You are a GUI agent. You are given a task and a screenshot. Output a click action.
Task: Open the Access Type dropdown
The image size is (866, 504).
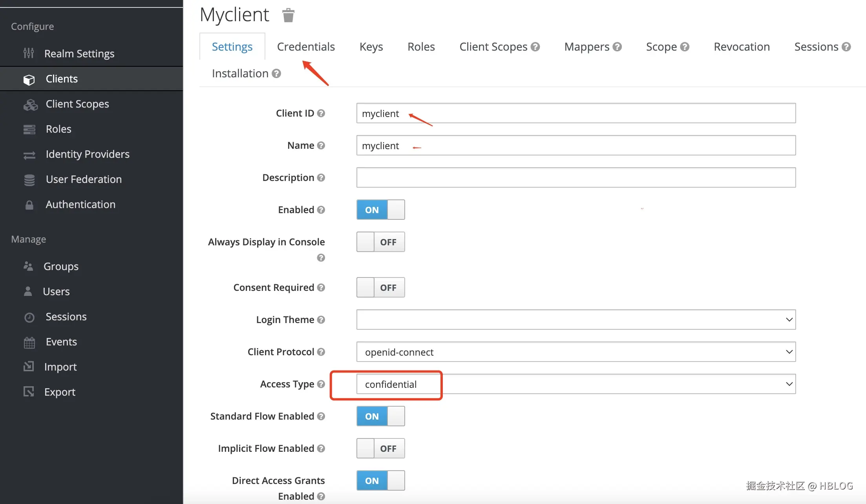tap(576, 384)
